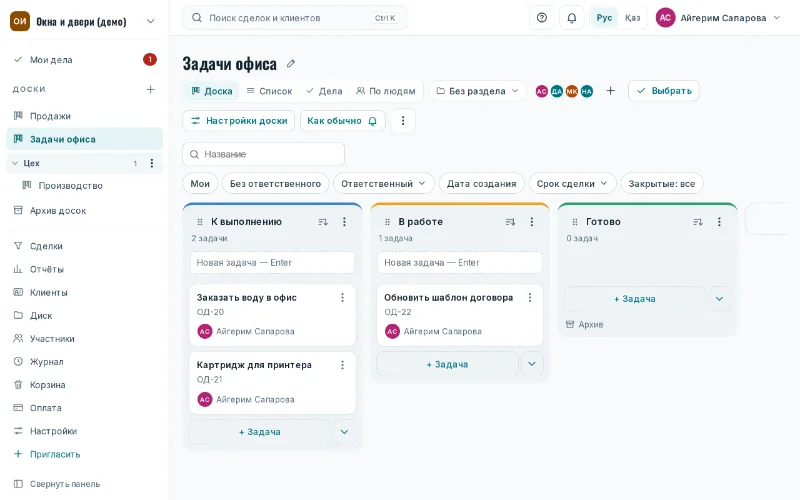
Task: Open Отчёты in sidebar
Action: point(84,269)
